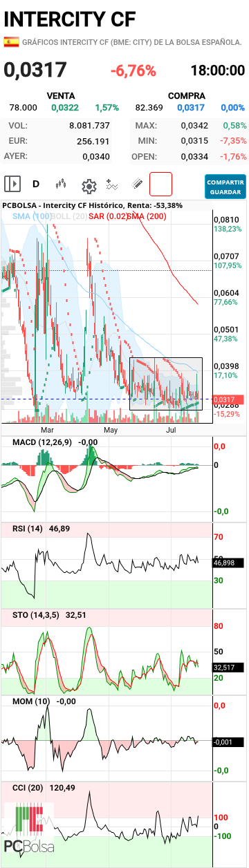
Task: Click the Spanish flag icon
Action: [11, 42]
